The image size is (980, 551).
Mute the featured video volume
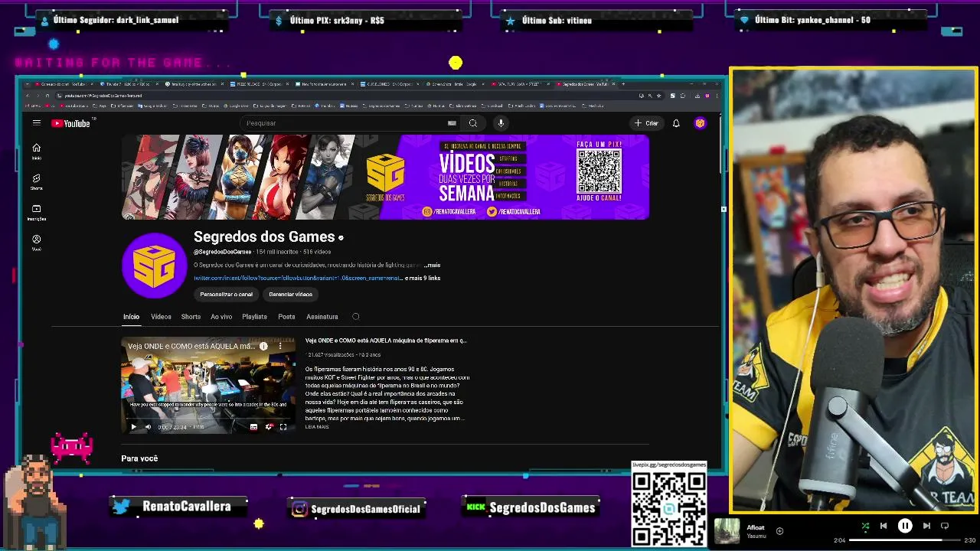(x=148, y=427)
